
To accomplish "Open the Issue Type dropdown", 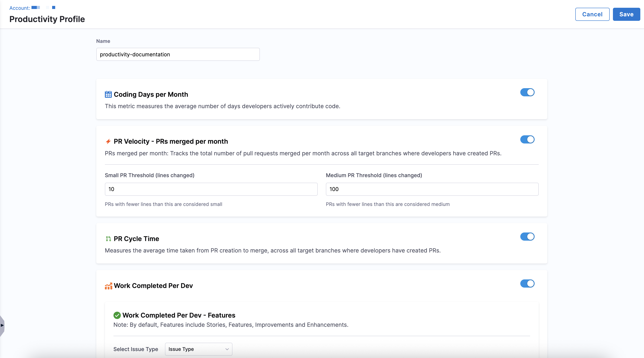I will pyautogui.click(x=198, y=349).
